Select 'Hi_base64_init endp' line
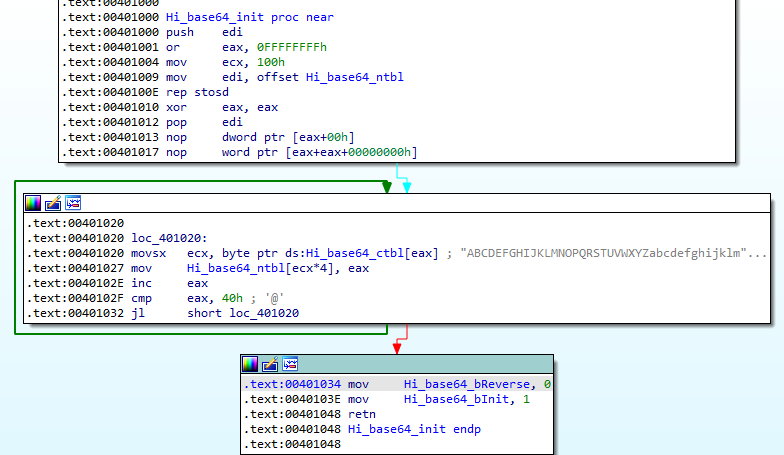784x455 pixels. (x=414, y=429)
